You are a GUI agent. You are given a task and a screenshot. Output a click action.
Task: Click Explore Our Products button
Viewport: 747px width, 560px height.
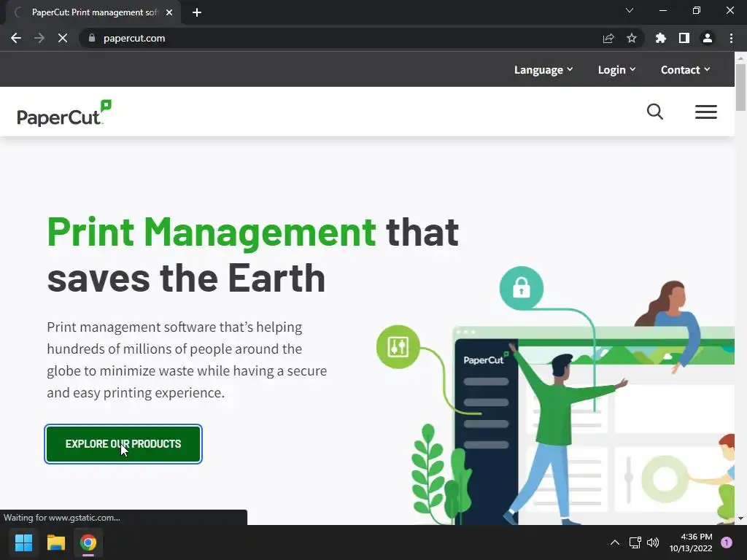(x=123, y=444)
